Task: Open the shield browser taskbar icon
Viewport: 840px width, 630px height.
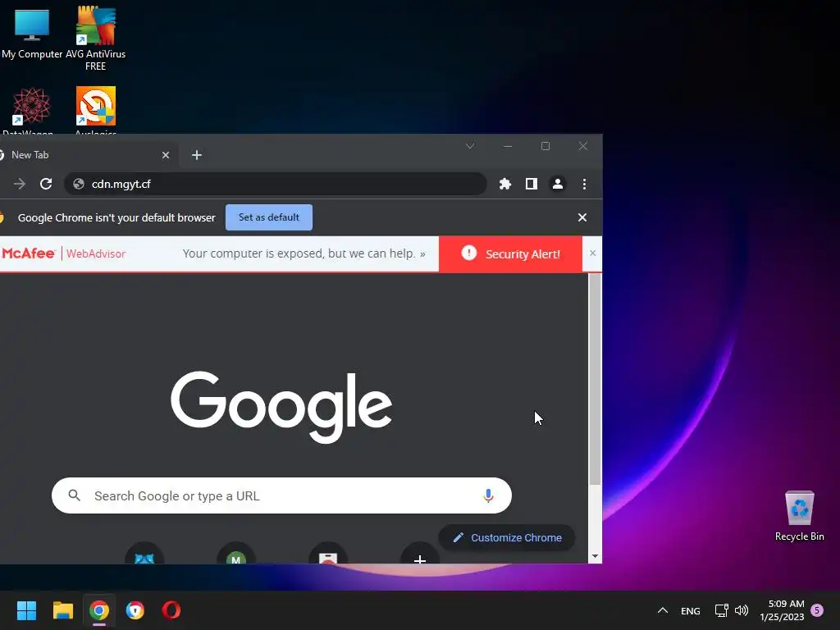Action: [135, 610]
